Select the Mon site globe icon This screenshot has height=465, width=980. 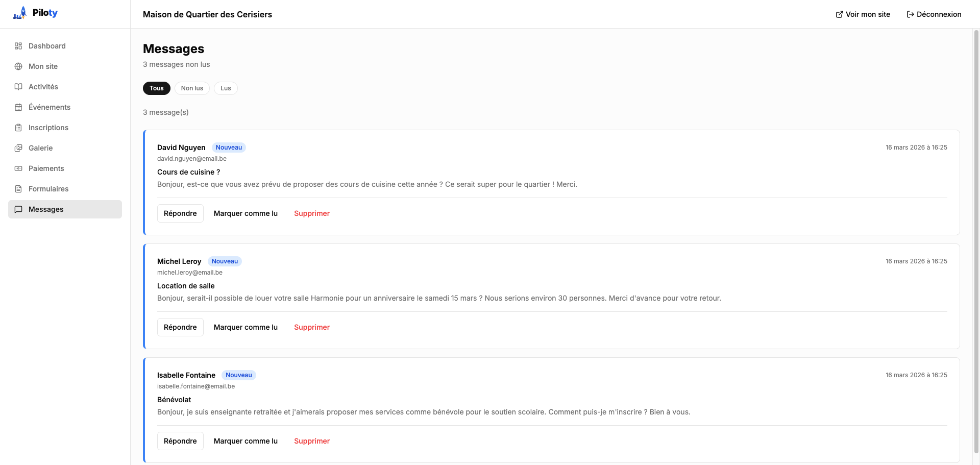(18, 66)
